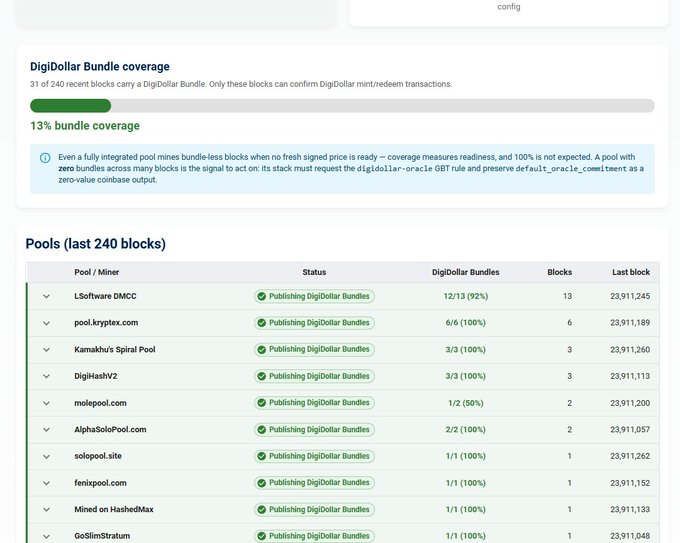Expand the solopool.site row chevron
The image size is (680, 543).
pyautogui.click(x=46, y=457)
